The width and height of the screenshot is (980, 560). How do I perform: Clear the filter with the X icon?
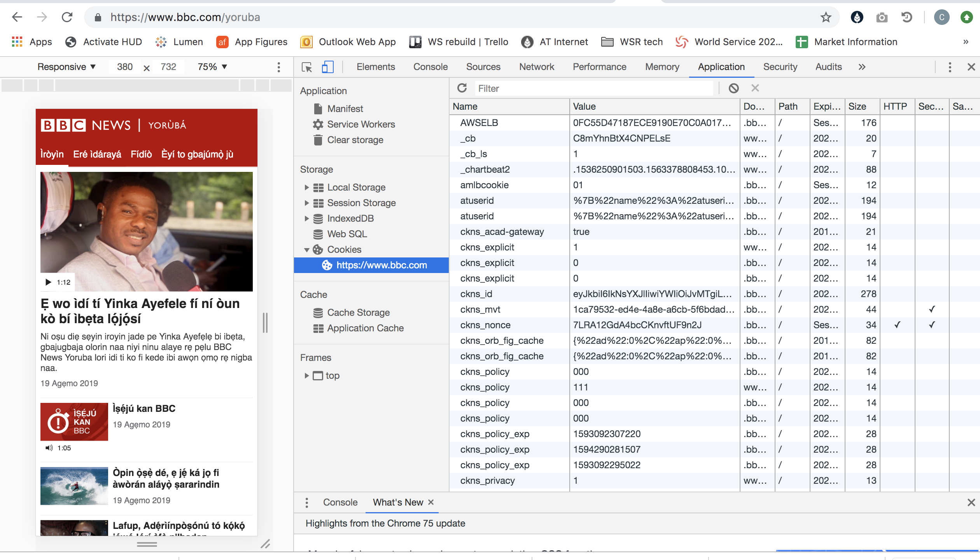(755, 88)
